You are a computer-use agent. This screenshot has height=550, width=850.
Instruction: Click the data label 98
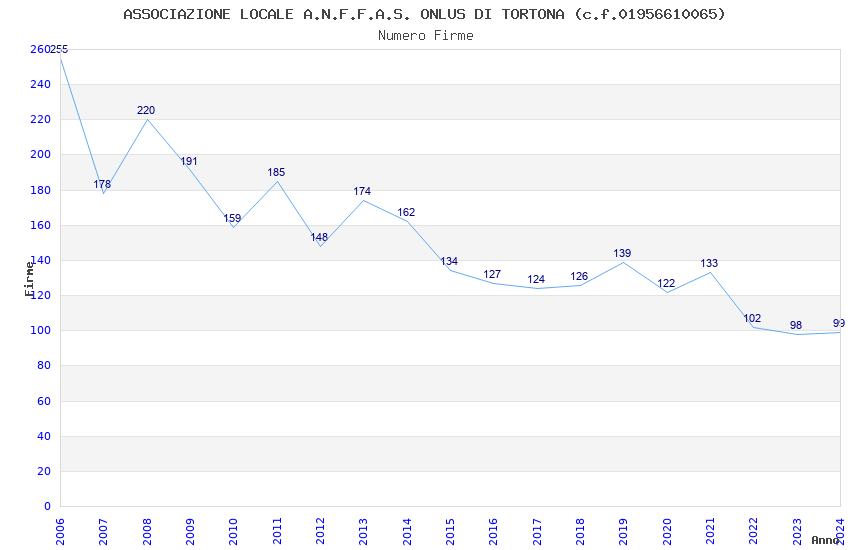tap(796, 325)
